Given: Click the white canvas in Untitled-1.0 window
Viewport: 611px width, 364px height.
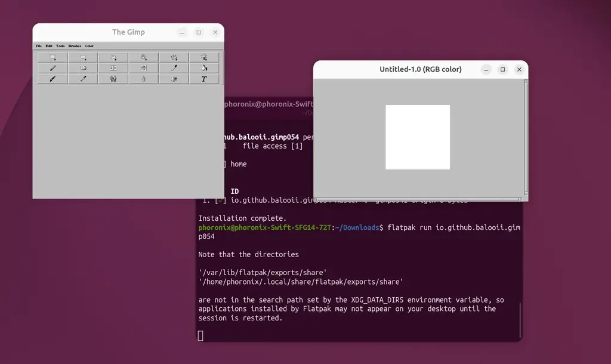Looking at the screenshot, I should (x=418, y=137).
